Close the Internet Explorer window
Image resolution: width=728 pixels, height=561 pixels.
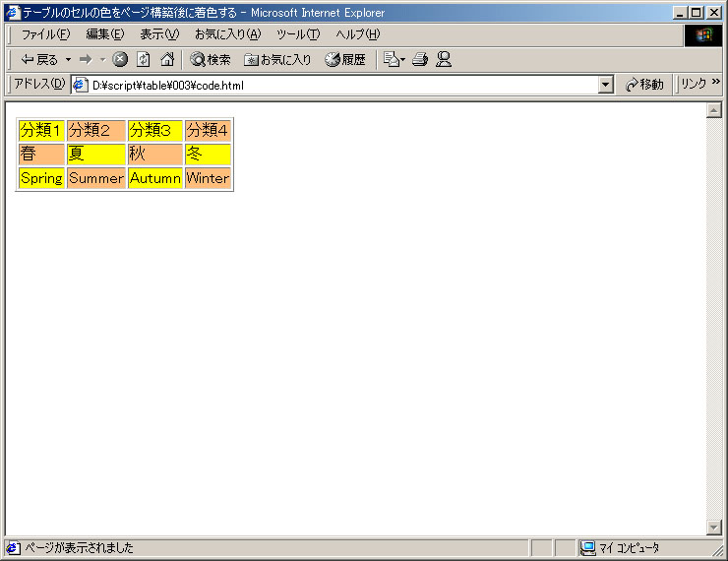click(713, 13)
